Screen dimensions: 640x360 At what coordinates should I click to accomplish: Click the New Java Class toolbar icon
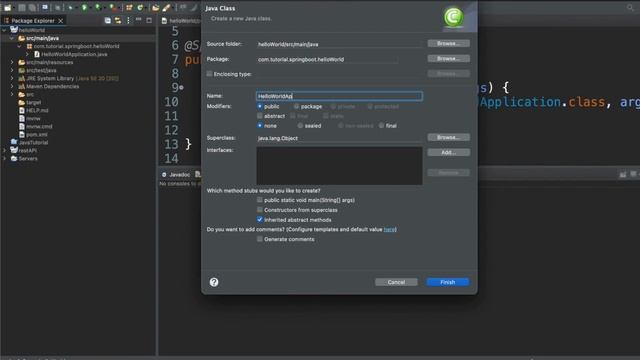coord(141,7)
